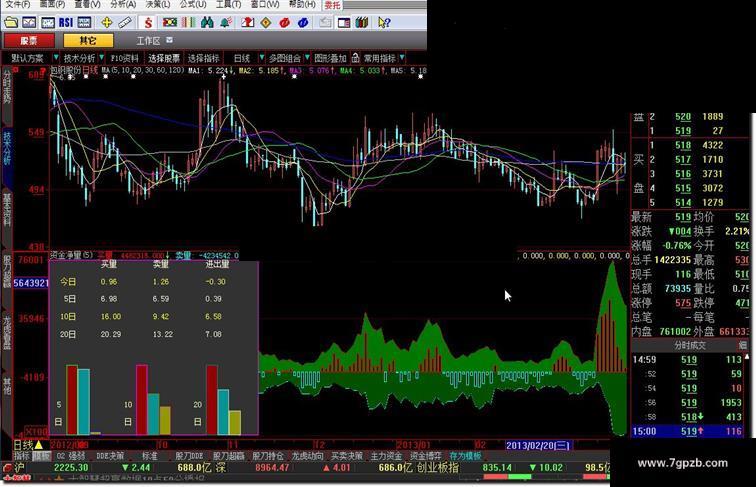Click the yellow diamond toolbar icon
The width and height of the screenshot is (756, 487).
266,23
